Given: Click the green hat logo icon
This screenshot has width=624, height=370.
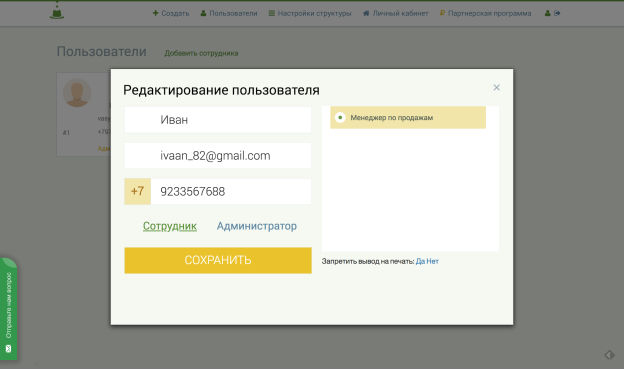Looking at the screenshot, I should click(x=57, y=11).
